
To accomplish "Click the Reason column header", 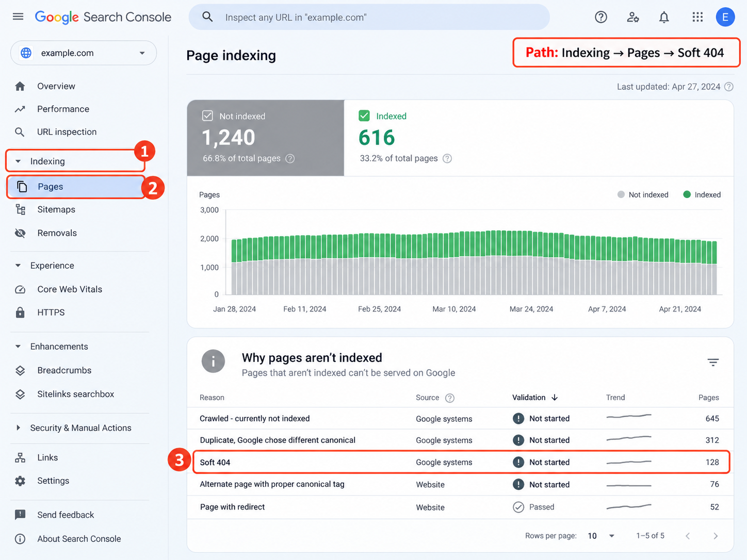I will tap(212, 398).
